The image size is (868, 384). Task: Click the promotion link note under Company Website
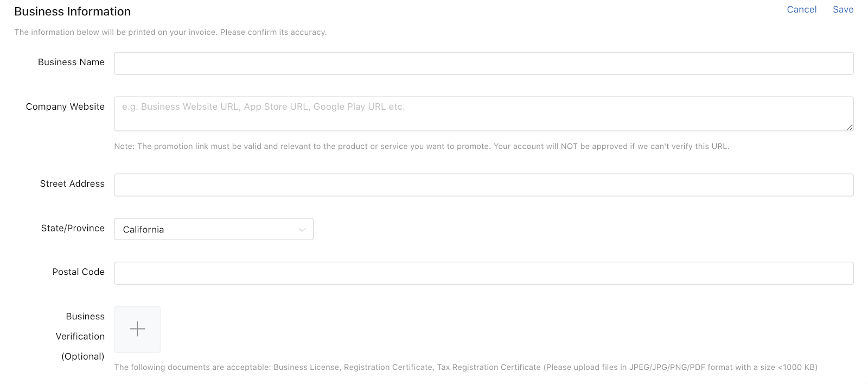422,147
